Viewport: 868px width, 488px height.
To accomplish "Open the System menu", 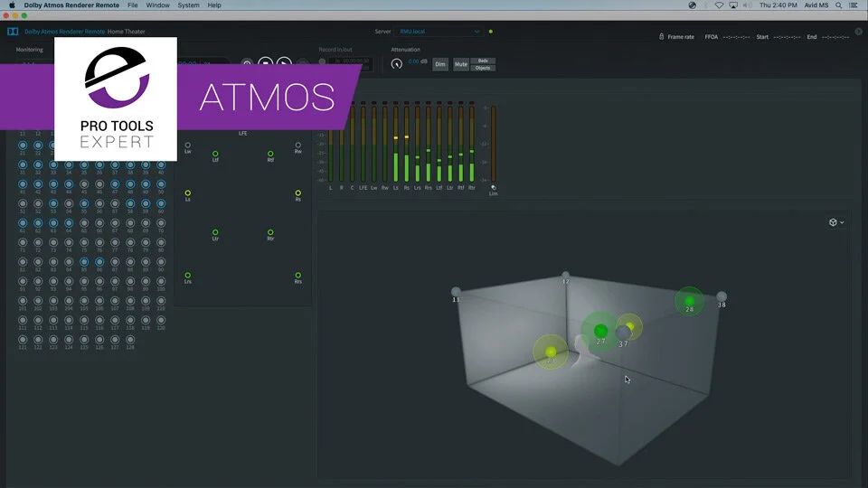I will point(188,5).
